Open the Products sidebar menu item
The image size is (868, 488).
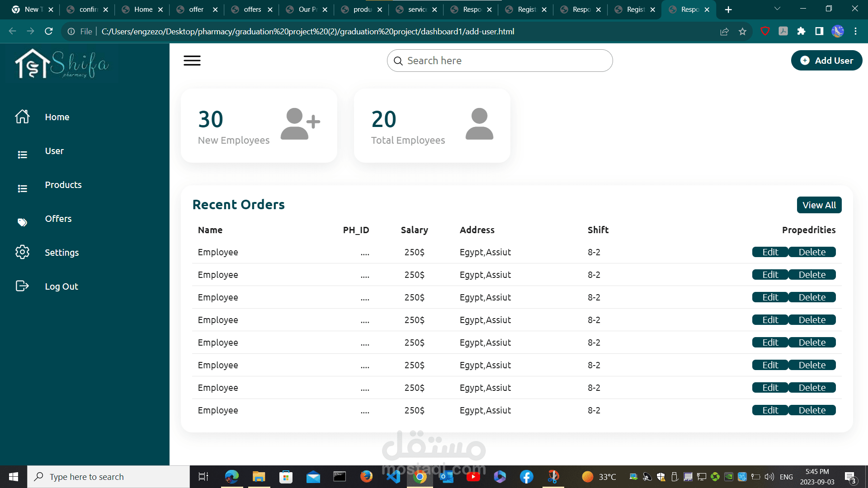pyautogui.click(x=63, y=185)
